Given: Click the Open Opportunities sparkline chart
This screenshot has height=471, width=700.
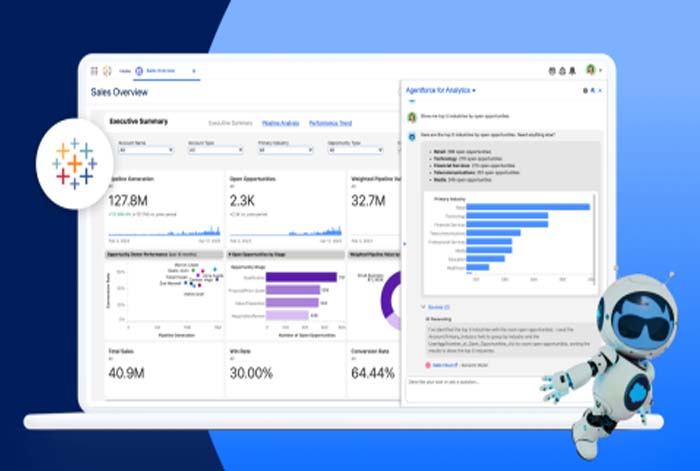Looking at the screenshot, I should (286, 231).
